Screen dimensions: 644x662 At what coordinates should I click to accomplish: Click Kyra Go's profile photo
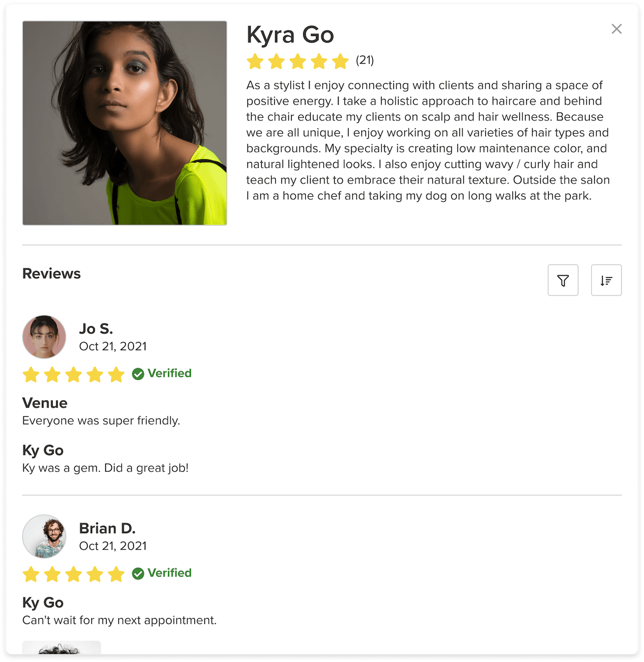click(124, 123)
